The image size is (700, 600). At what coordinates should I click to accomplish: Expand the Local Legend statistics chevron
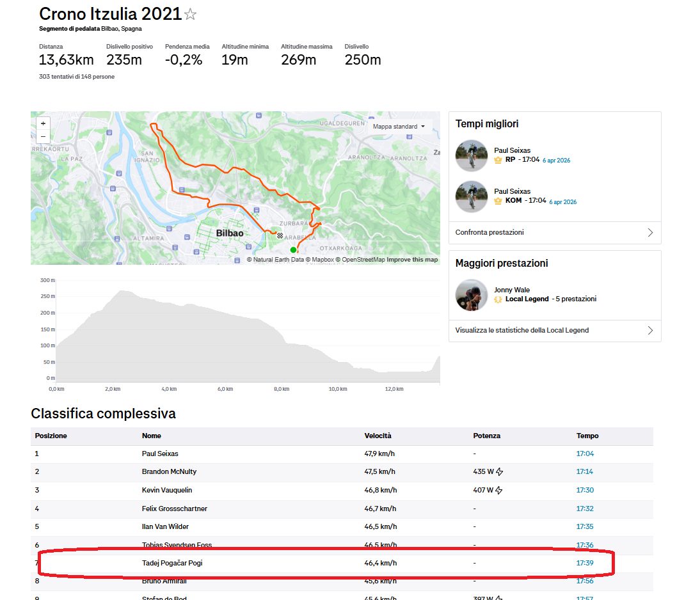649,331
